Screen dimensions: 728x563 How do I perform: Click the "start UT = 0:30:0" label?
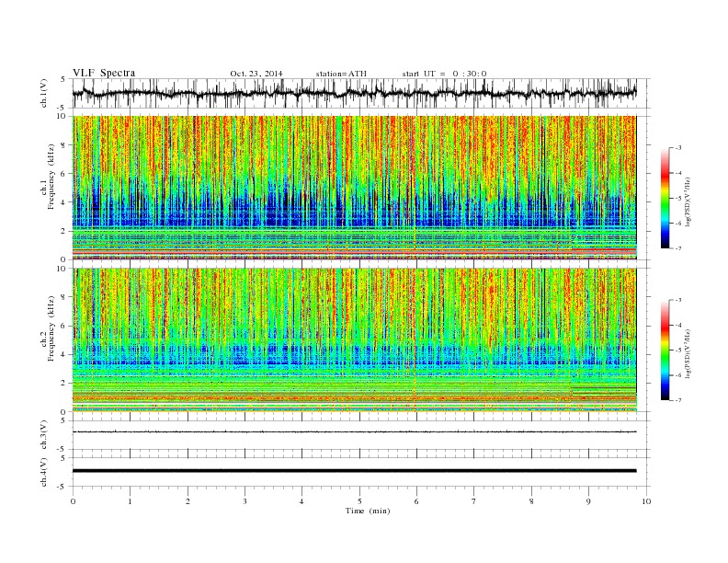444,74
